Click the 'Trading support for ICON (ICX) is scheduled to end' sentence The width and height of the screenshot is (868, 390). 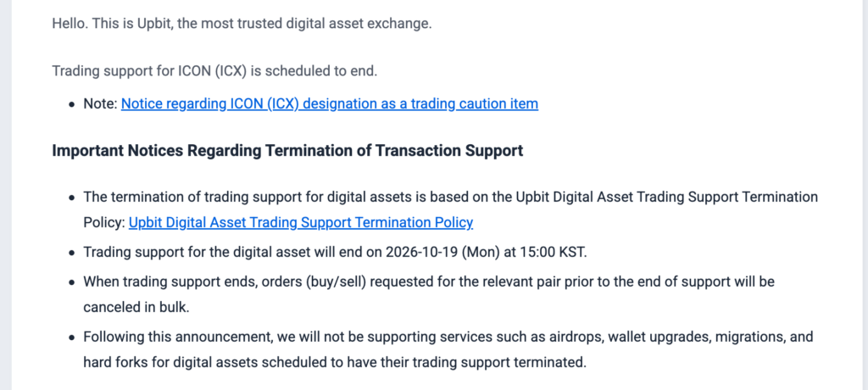(214, 71)
